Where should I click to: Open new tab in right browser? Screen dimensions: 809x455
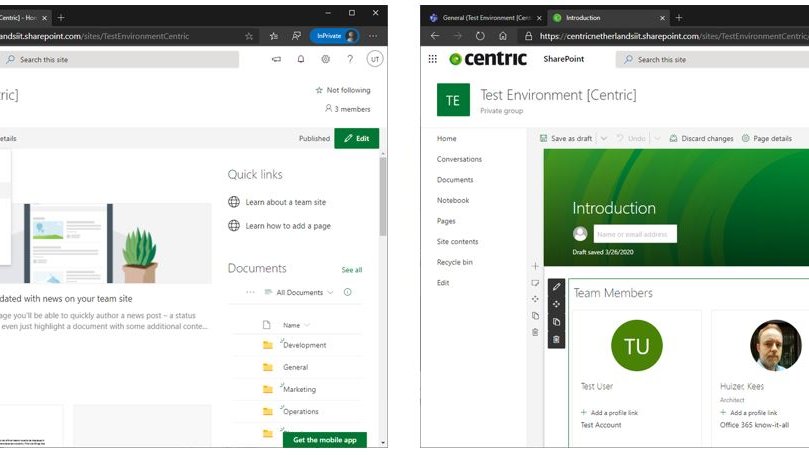coord(679,18)
